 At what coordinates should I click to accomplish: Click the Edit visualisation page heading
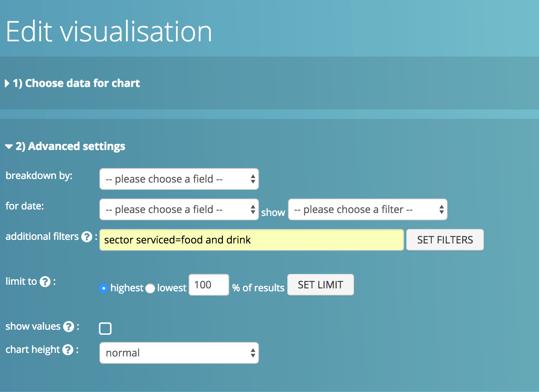(x=109, y=32)
